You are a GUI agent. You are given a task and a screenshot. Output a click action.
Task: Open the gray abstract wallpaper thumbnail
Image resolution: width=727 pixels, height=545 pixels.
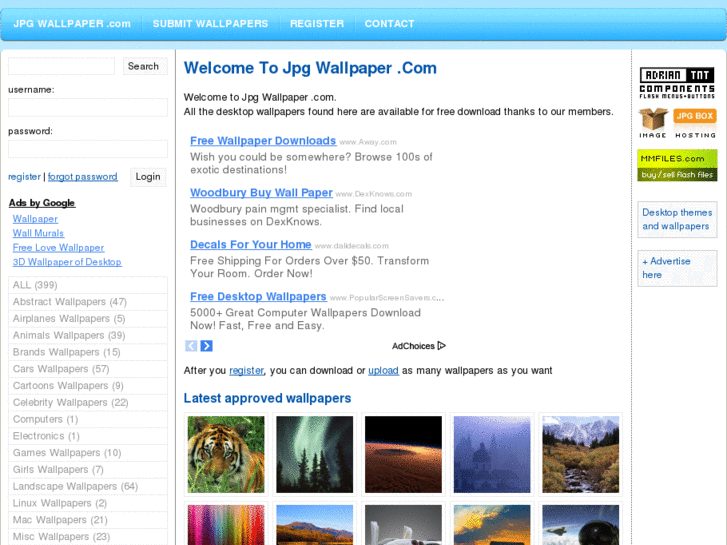pos(403,525)
